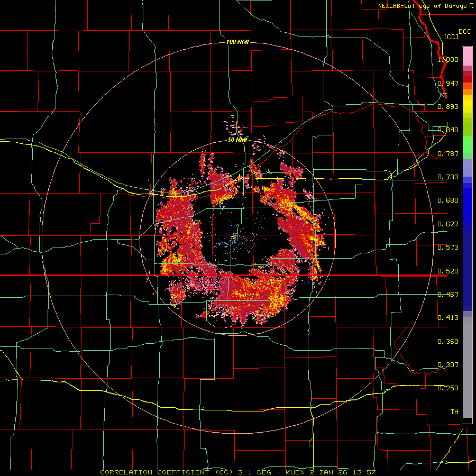The width and height of the screenshot is (476, 476).
Task: Click the 100 NMI range ring label
Action: [x=237, y=42]
